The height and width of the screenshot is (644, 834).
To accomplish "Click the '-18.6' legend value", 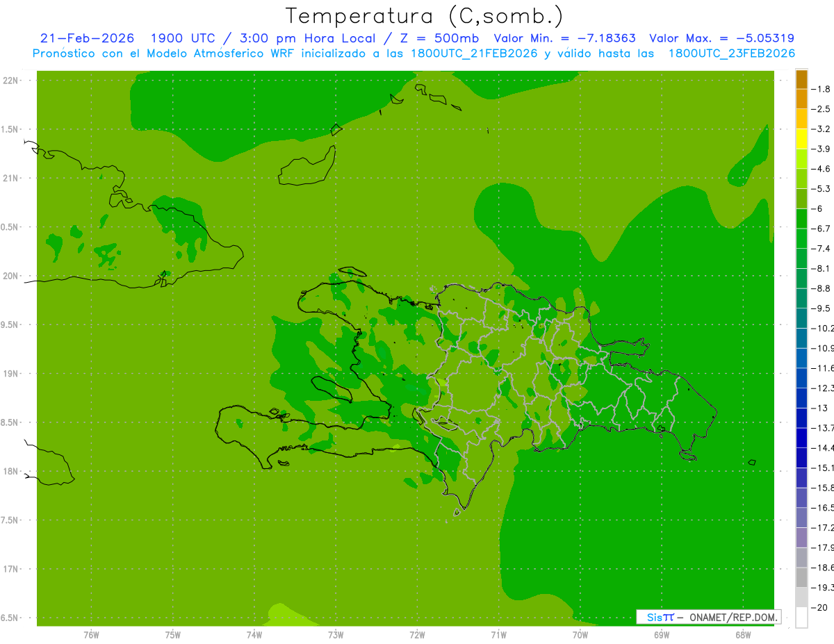I will 823,568.
